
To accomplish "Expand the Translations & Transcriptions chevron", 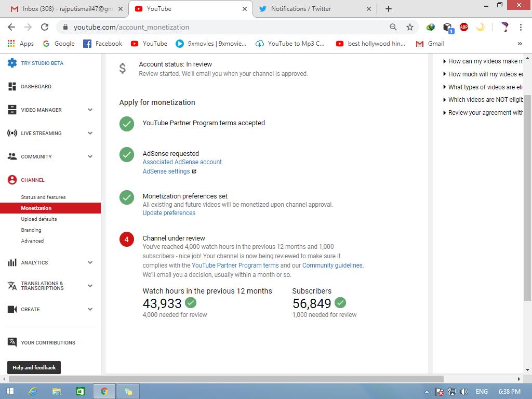I will point(90,286).
